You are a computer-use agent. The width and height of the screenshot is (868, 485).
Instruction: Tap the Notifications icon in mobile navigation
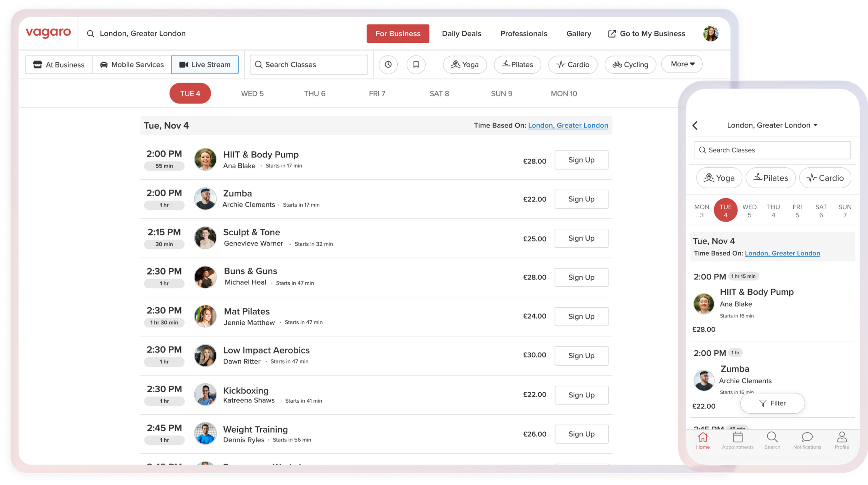click(807, 440)
